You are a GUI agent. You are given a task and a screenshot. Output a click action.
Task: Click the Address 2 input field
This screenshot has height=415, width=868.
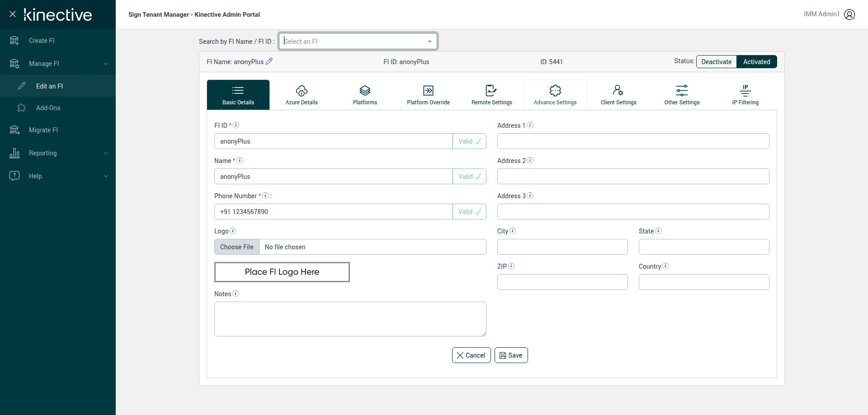pyautogui.click(x=633, y=177)
